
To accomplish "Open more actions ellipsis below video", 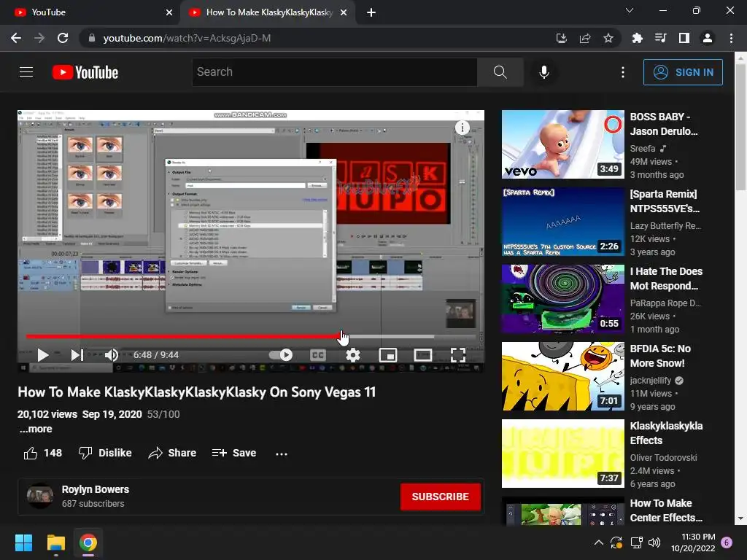I will (282, 454).
